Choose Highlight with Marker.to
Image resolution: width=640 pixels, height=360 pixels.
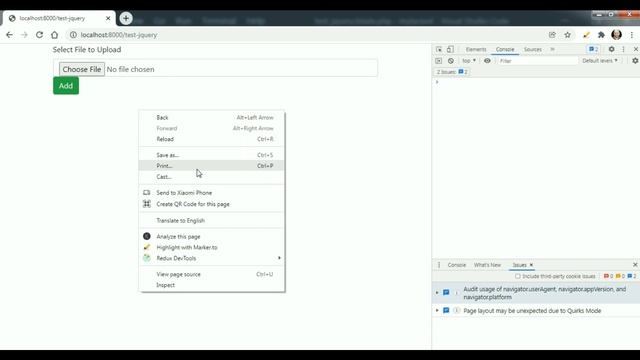212,247
